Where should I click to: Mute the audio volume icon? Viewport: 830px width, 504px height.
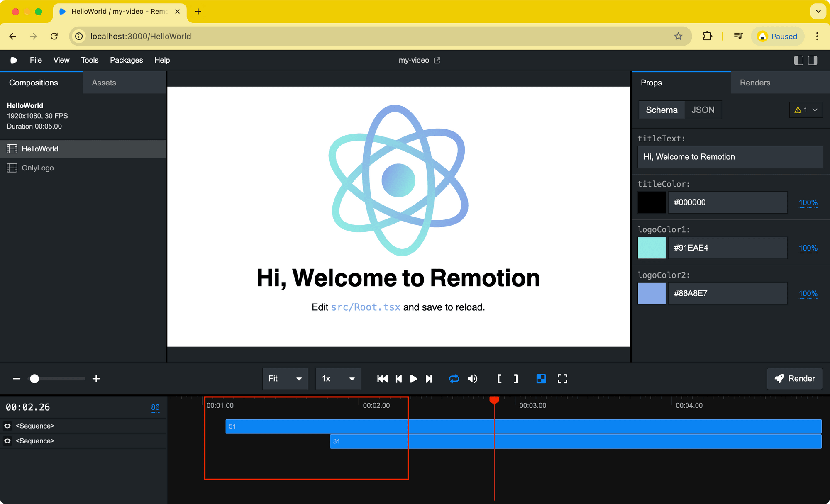point(472,379)
